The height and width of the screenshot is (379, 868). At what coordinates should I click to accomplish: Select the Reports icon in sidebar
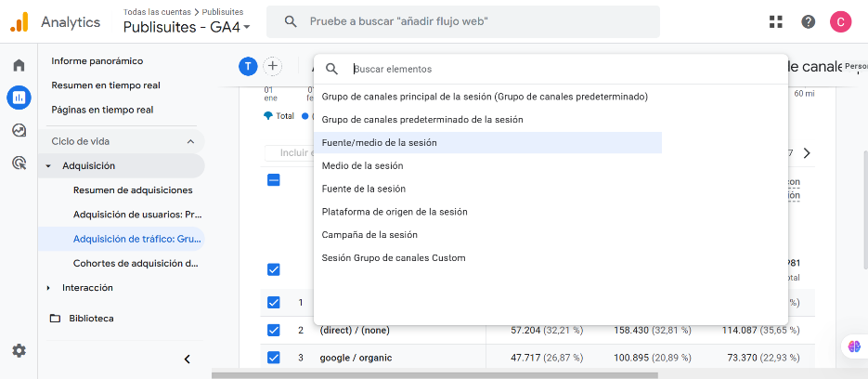coord(19,97)
